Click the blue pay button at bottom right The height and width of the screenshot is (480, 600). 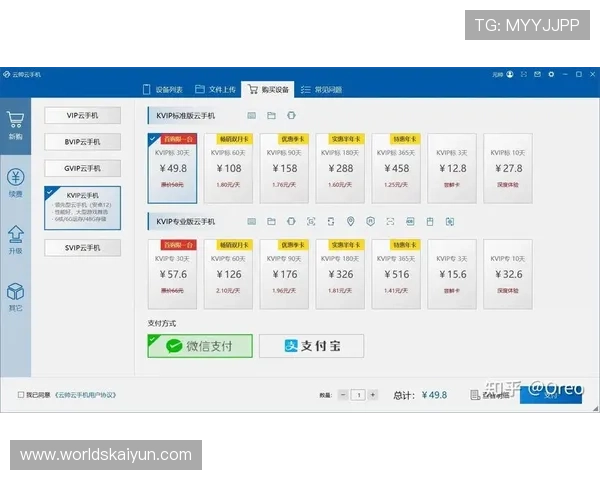coord(551,395)
